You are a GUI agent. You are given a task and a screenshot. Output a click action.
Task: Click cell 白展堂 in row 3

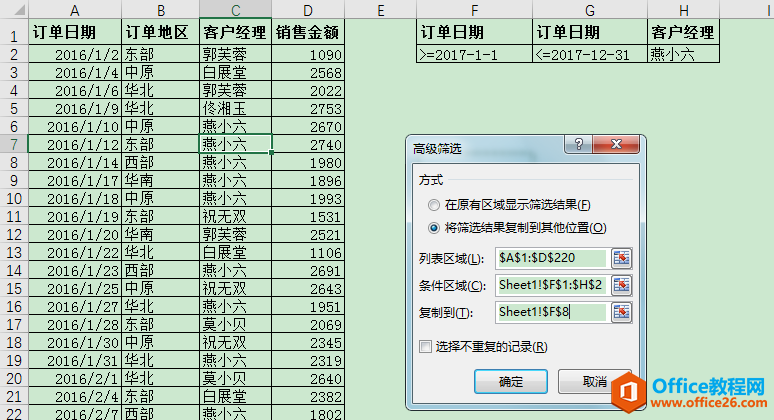tap(235, 73)
